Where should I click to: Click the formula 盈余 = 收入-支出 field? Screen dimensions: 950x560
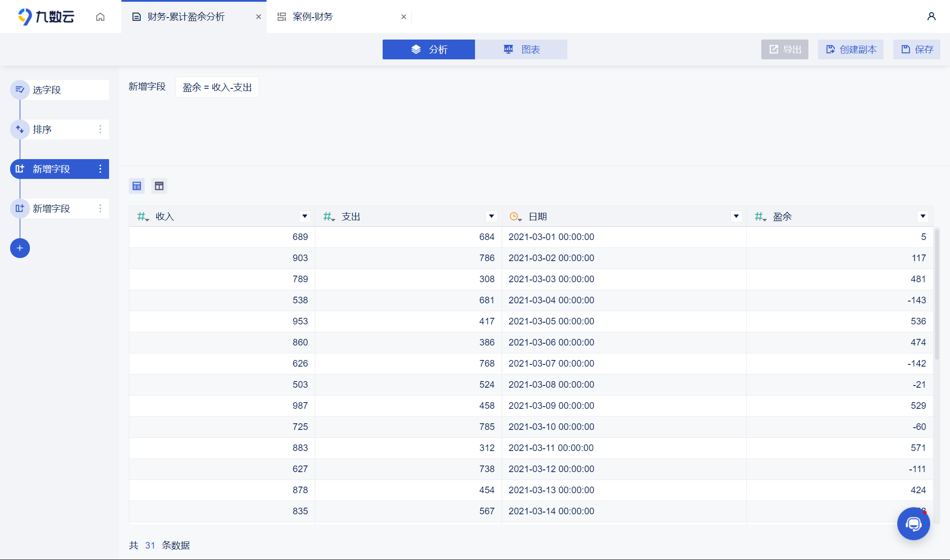pos(217,87)
